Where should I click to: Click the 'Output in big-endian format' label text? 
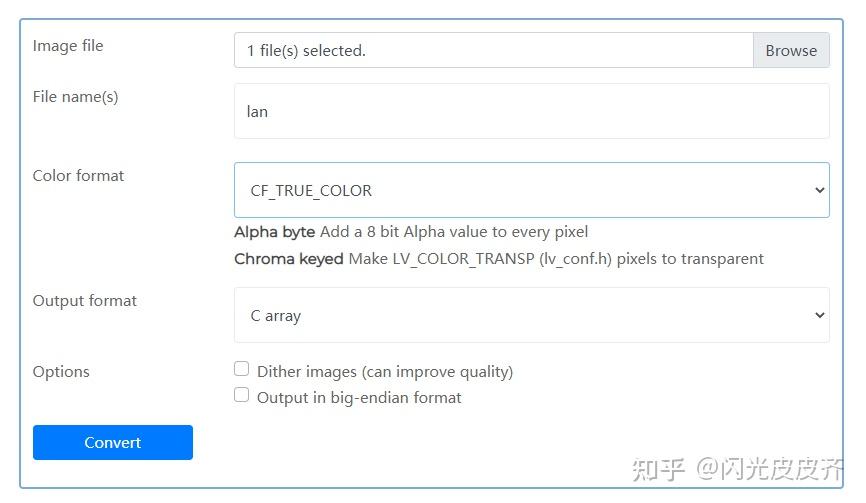[x=359, y=397]
